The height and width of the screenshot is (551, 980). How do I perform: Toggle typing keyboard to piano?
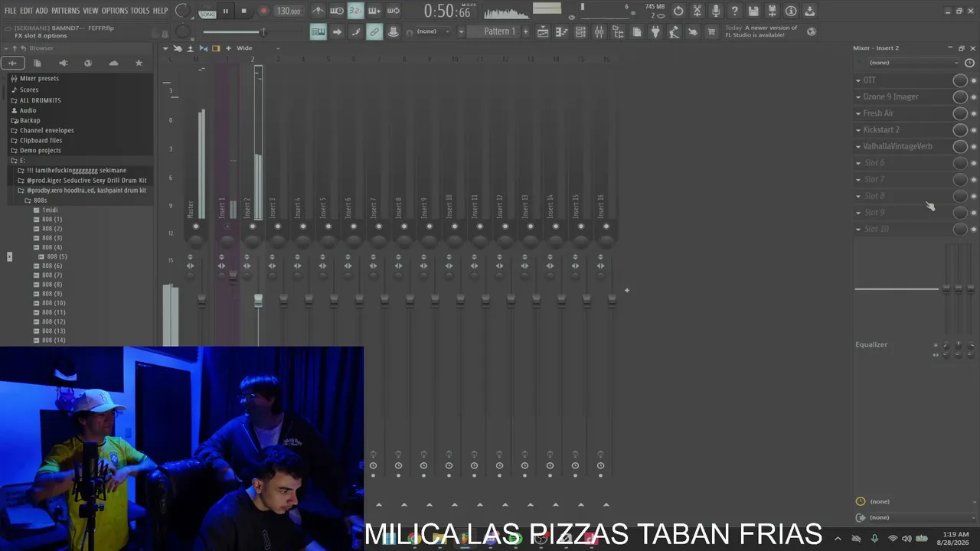pyautogui.click(x=318, y=31)
